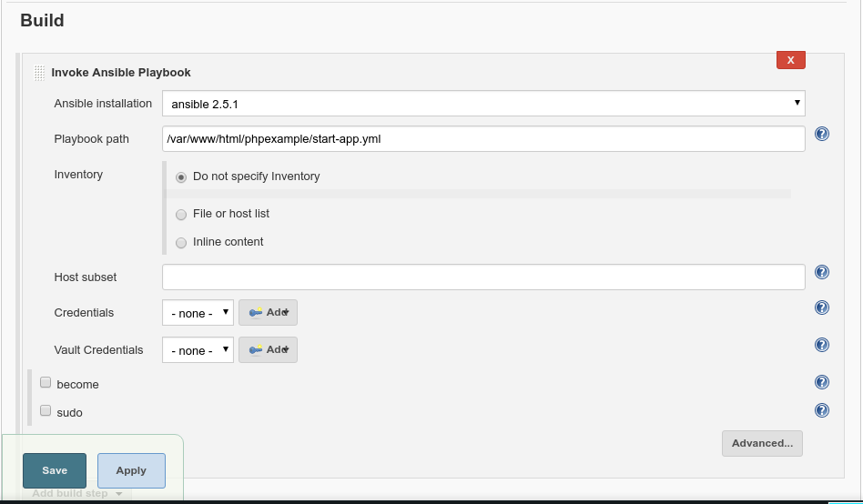This screenshot has height=504, width=863.
Task: Delete the Invoke Ansible Playbook build step
Action: pos(791,60)
